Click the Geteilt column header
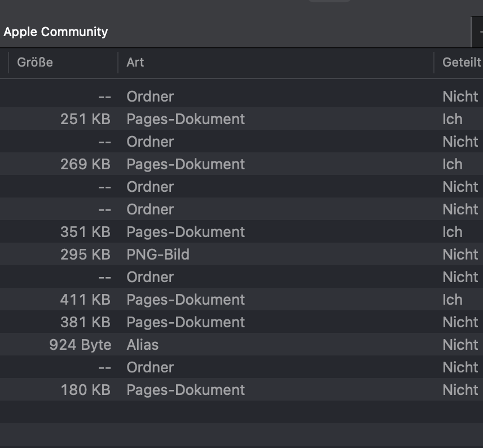 pyautogui.click(x=461, y=62)
